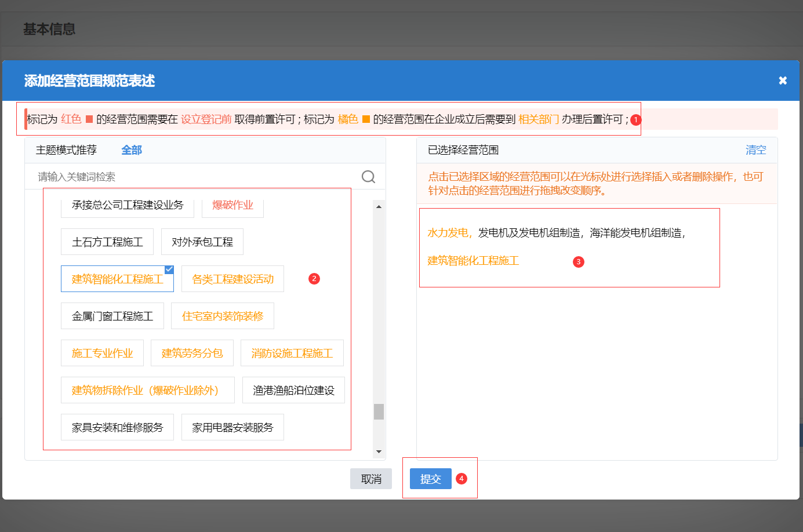Select 对外承包工程 business scope

[202, 242]
